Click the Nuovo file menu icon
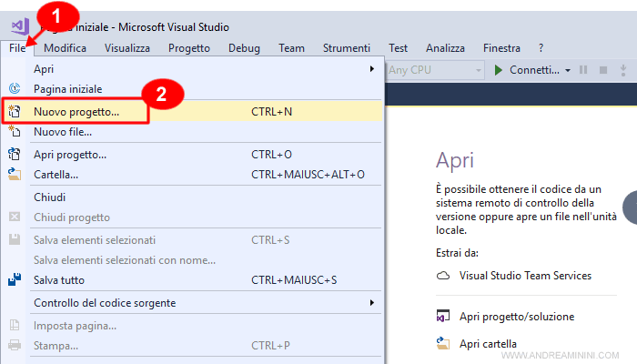 point(14,132)
